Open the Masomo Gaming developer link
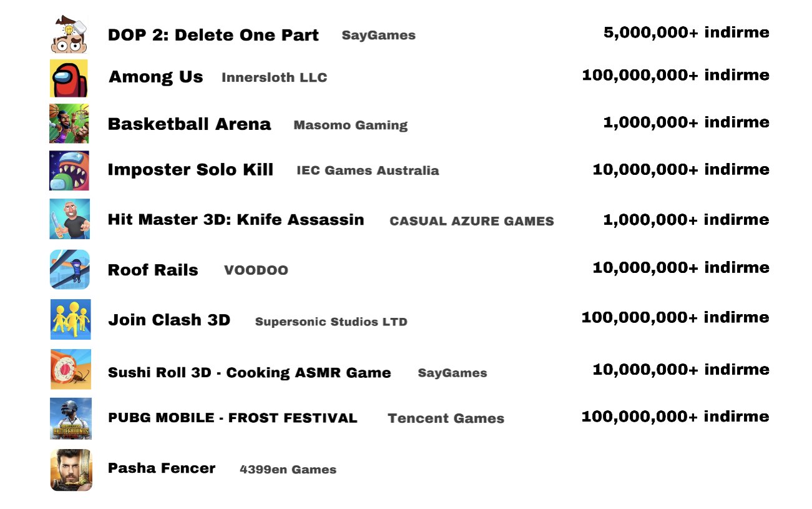This screenshot has width=812, height=509. coord(350,125)
